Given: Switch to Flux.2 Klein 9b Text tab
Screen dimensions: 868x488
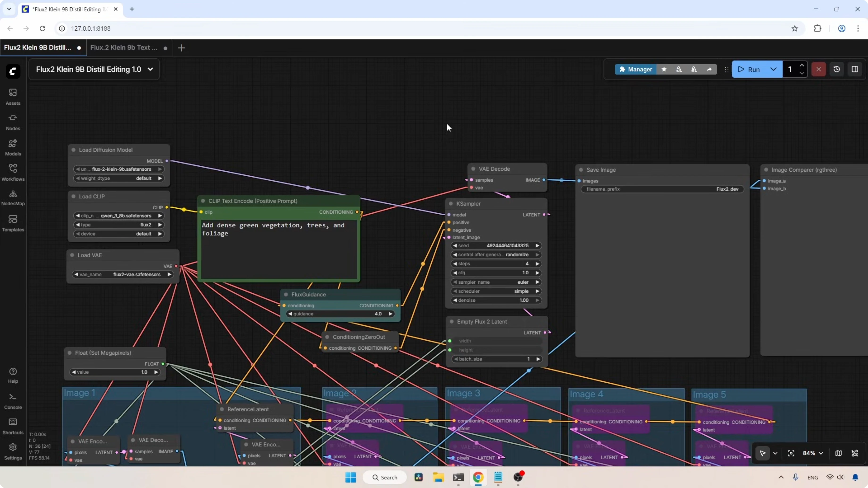Looking at the screenshot, I should [124, 47].
